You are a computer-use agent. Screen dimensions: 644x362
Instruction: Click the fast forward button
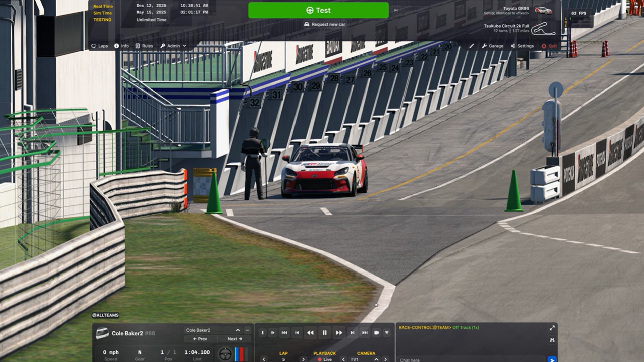[x=339, y=333]
